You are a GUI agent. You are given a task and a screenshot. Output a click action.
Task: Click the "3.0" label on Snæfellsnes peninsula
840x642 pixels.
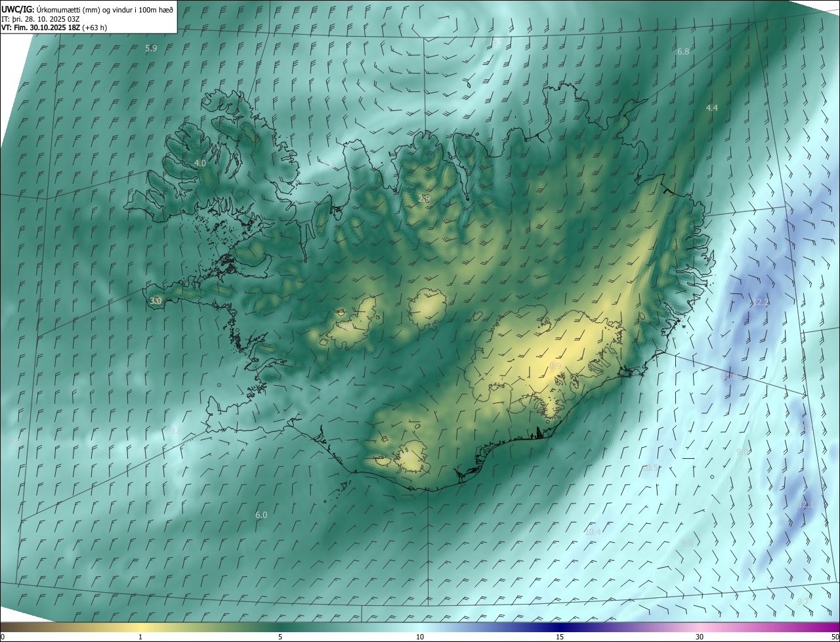coord(156,301)
